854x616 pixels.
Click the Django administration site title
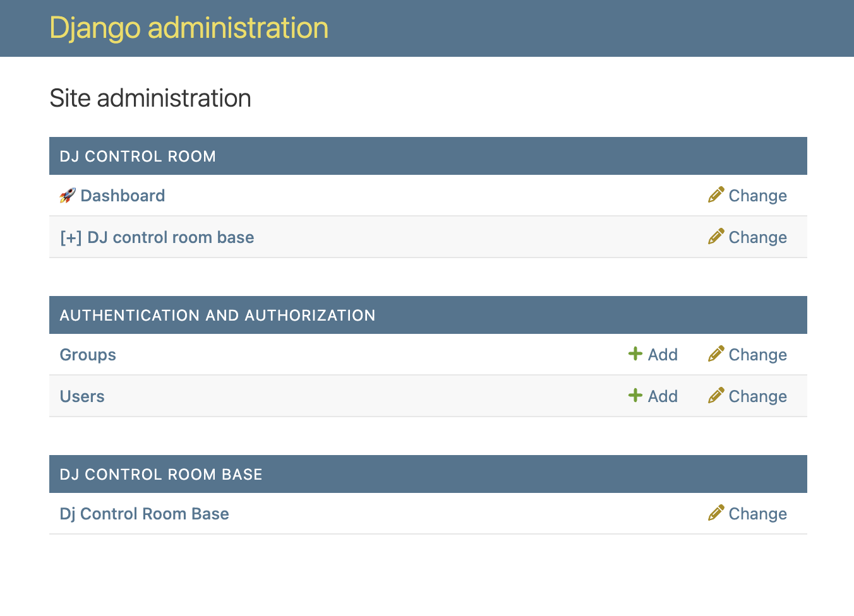click(189, 28)
